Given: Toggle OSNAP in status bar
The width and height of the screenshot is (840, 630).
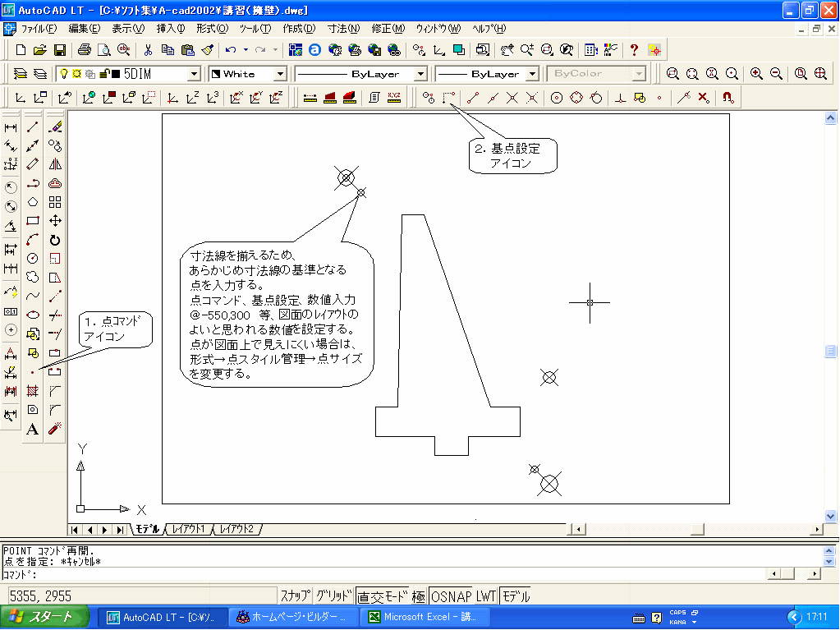Looking at the screenshot, I should coord(451,596).
